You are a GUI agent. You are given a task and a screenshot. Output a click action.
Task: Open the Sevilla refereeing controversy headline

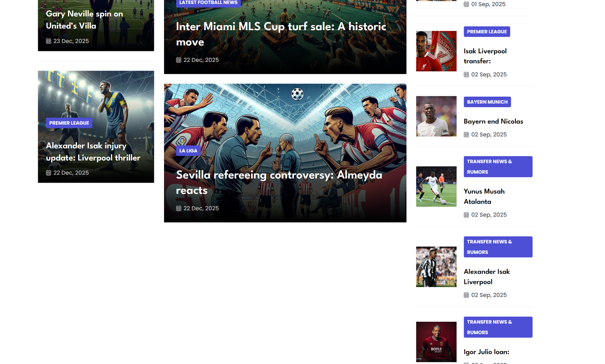click(x=279, y=183)
